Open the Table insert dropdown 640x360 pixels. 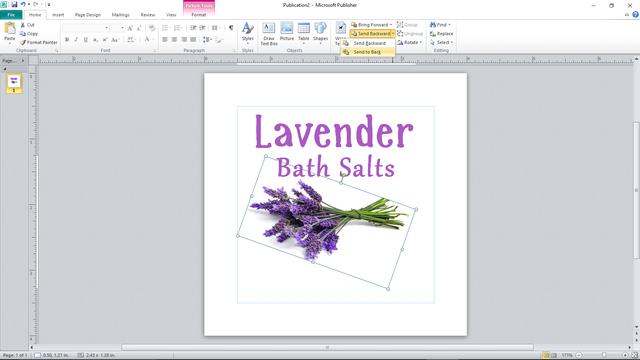point(303,33)
